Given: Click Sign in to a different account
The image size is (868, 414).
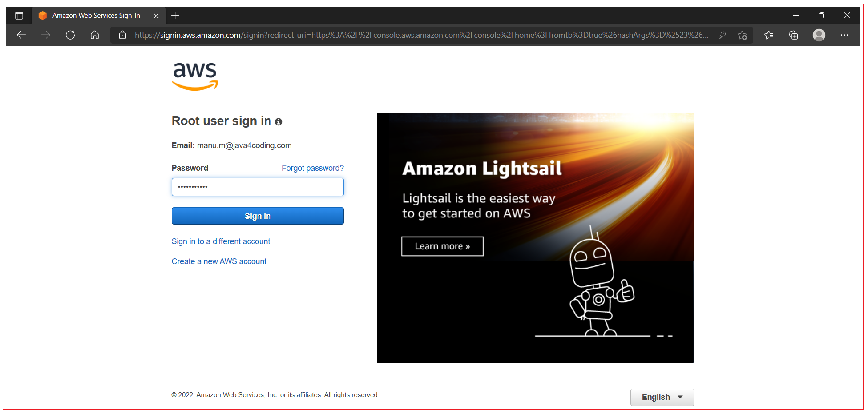Looking at the screenshot, I should pyautogui.click(x=221, y=241).
